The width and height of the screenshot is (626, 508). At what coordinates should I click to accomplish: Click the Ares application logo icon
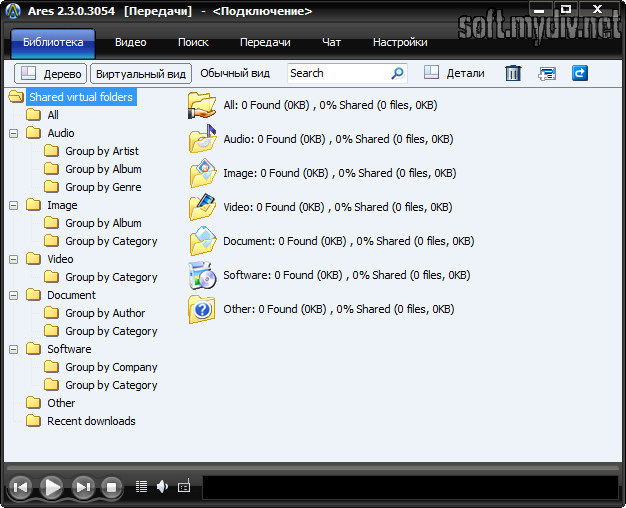[x=13, y=11]
